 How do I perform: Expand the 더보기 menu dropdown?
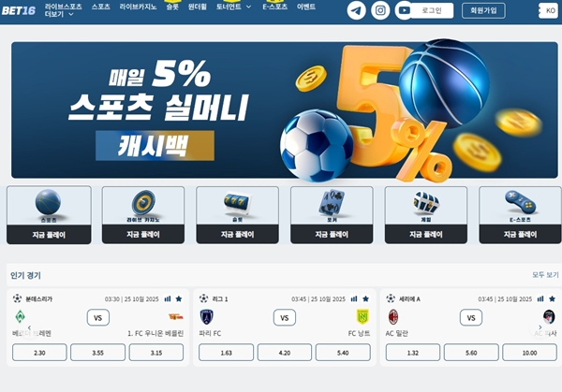tap(59, 14)
